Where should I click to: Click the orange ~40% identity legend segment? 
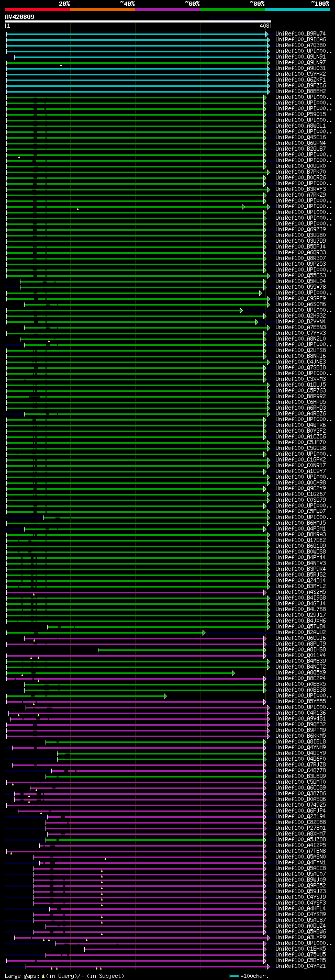pyautogui.click(x=103, y=9)
